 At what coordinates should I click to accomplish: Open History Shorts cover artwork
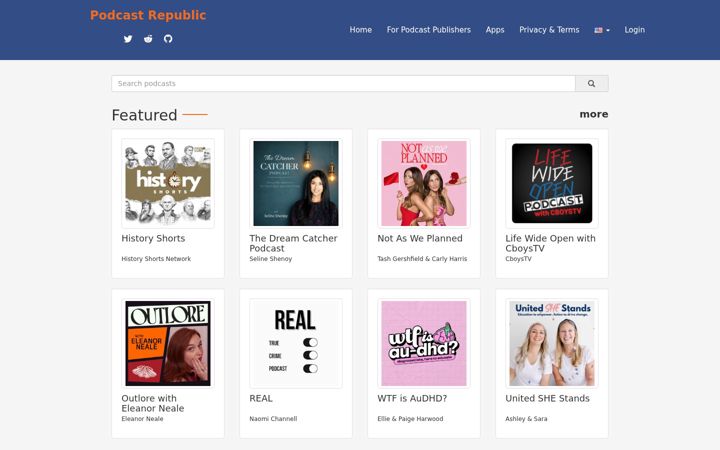[x=168, y=183]
